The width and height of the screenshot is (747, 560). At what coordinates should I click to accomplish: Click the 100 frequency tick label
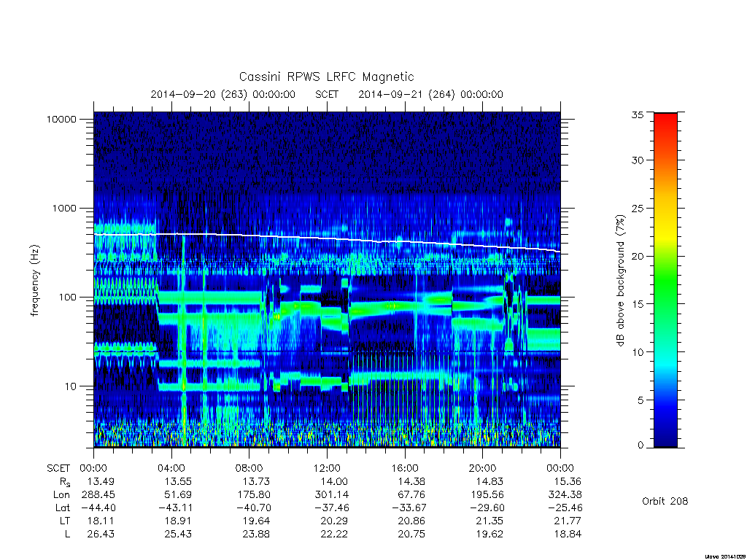[x=67, y=297]
